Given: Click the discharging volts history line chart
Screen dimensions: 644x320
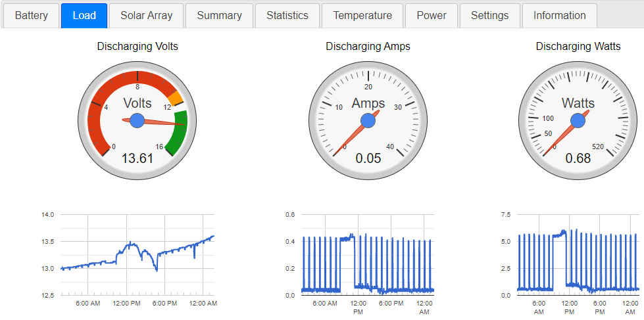Looking at the screenshot, I should (137, 255).
